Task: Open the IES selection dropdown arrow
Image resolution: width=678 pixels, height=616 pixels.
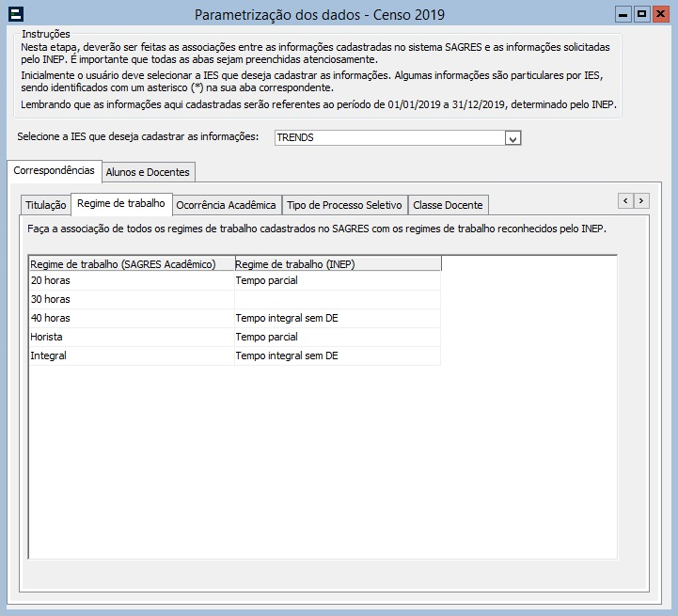Action: click(512, 138)
